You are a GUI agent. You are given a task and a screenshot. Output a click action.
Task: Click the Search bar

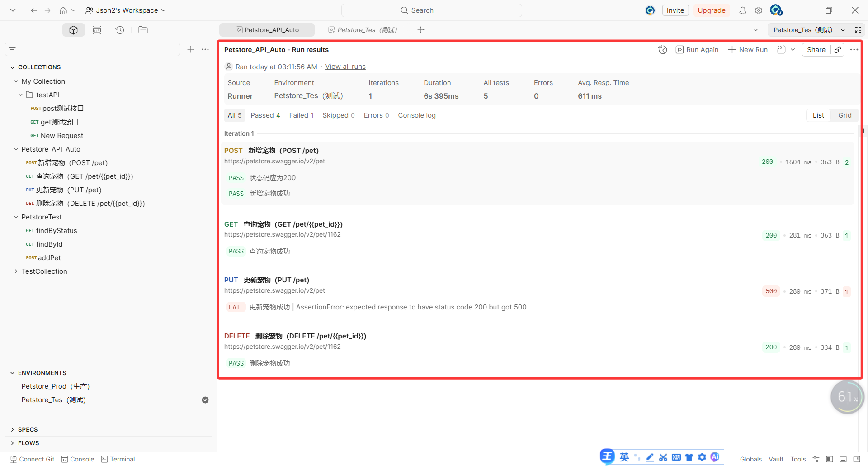[x=432, y=10]
